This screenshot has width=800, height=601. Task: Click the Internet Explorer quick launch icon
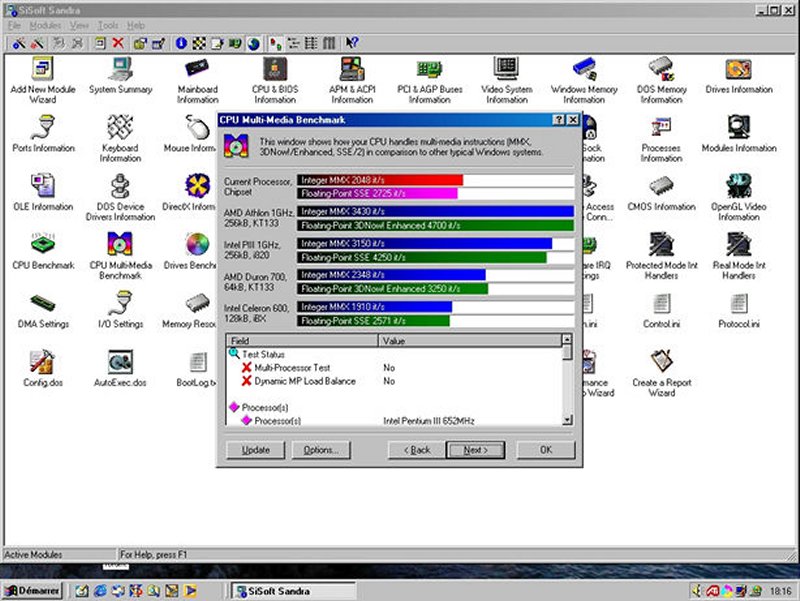[x=100, y=591]
